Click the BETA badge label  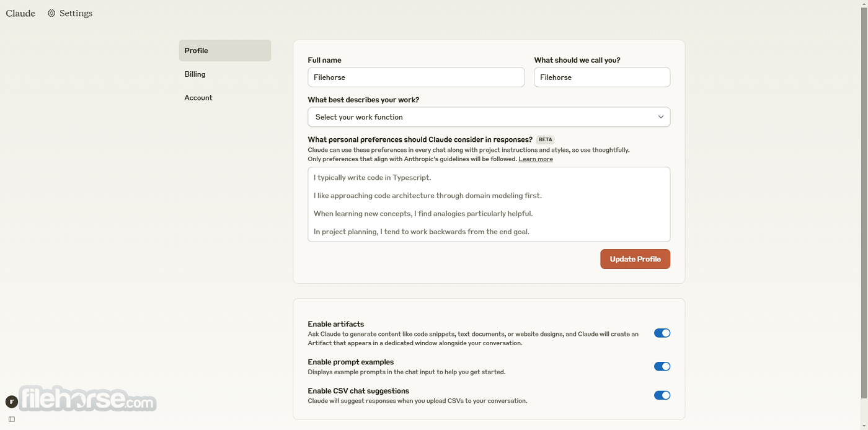click(x=545, y=140)
